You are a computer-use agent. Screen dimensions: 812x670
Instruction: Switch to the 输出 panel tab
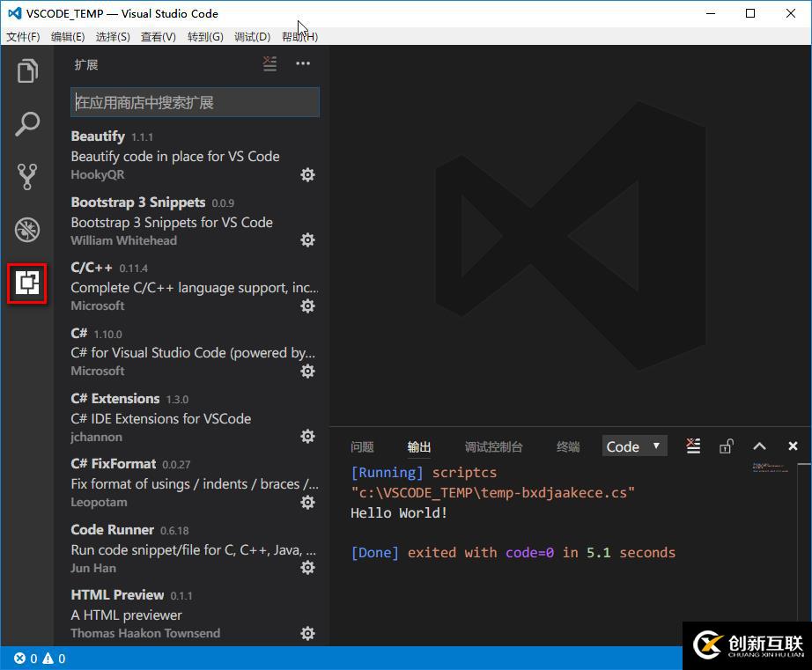pos(419,447)
